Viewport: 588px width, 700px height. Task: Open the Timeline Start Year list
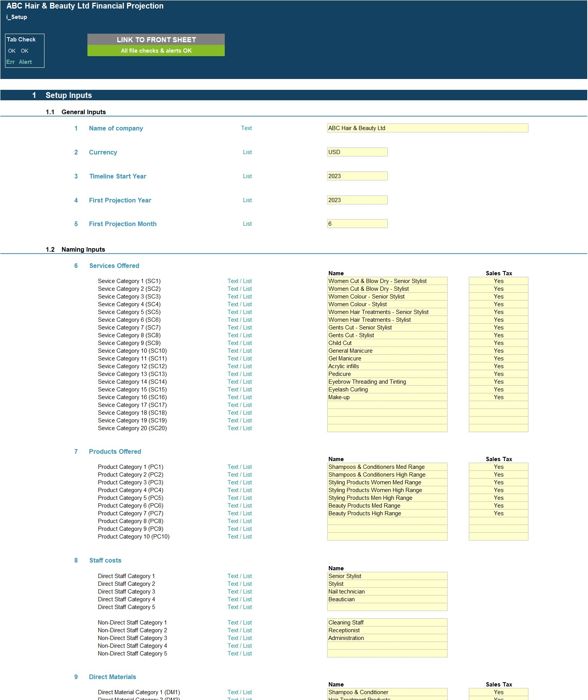coord(357,176)
